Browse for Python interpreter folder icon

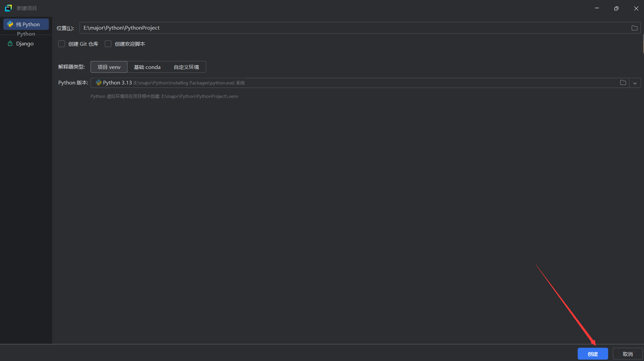[623, 83]
